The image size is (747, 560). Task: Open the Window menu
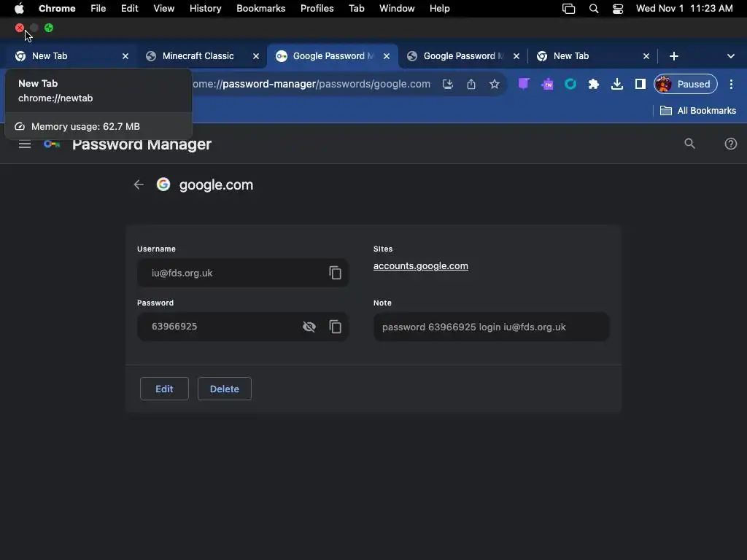click(397, 9)
